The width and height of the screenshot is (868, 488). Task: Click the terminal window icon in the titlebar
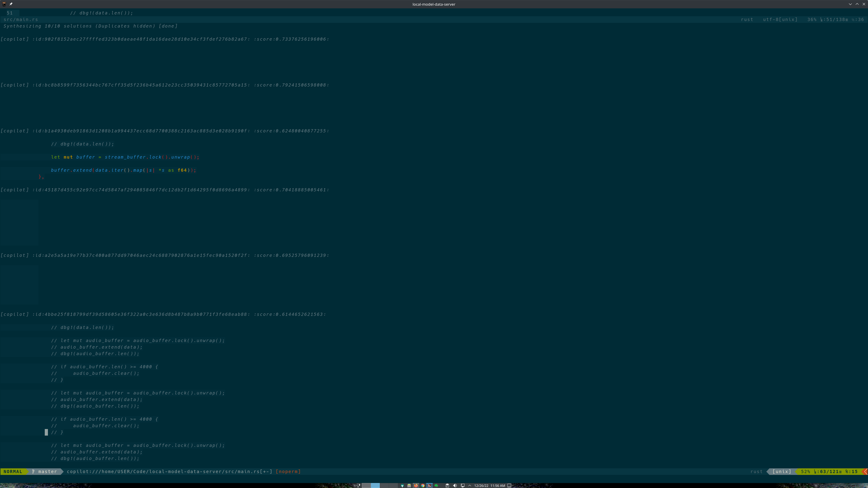[x=4, y=4]
